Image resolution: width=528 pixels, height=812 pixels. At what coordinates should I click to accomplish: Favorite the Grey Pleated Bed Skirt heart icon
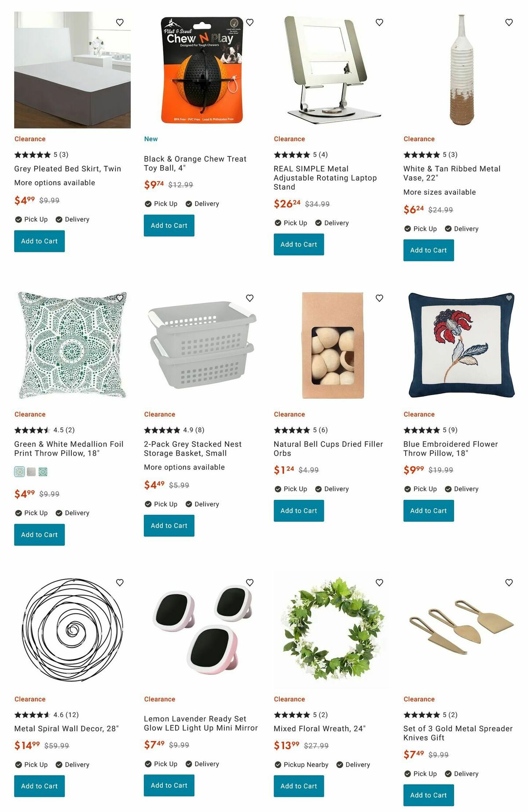click(x=120, y=22)
